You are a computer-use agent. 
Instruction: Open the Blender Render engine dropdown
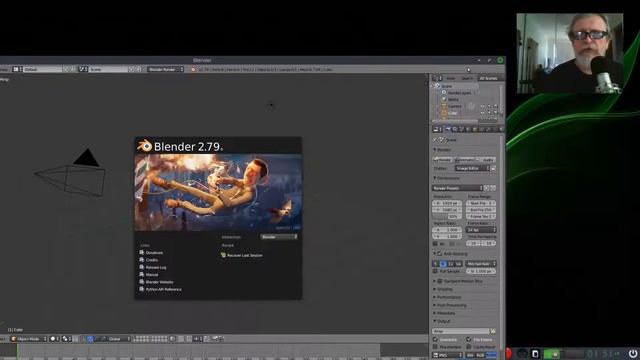click(166, 69)
